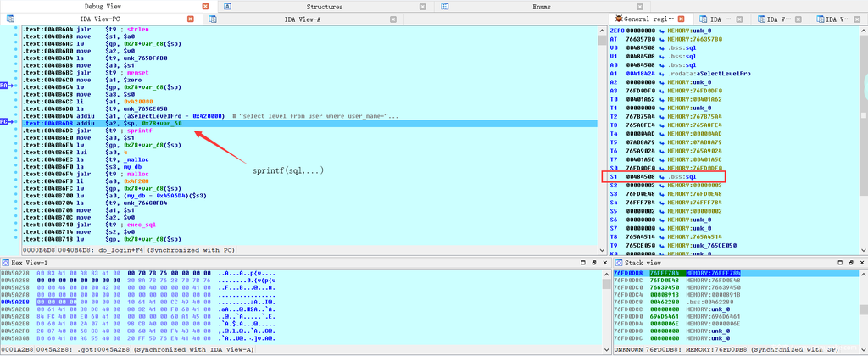Click jump arrow beside S1 register value
Viewport: 868px width, 356px height.
point(661,177)
